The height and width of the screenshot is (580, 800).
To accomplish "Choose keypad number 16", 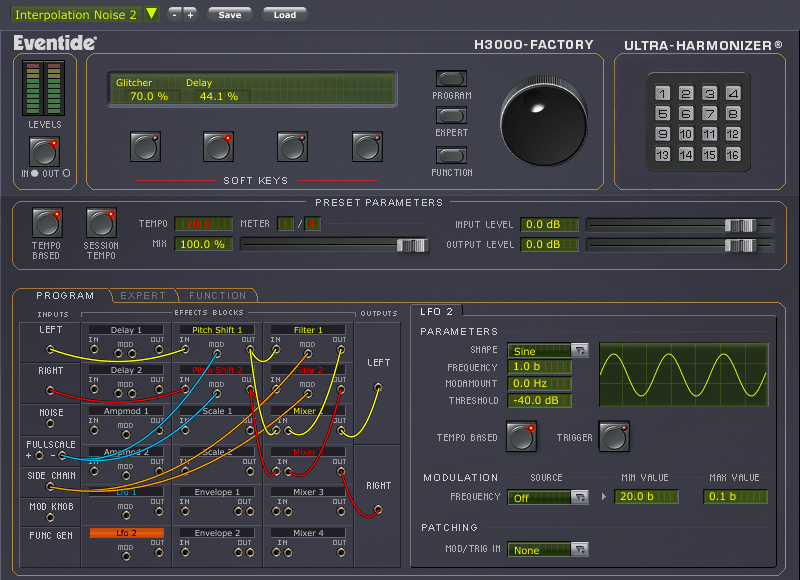I will tap(733, 154).
